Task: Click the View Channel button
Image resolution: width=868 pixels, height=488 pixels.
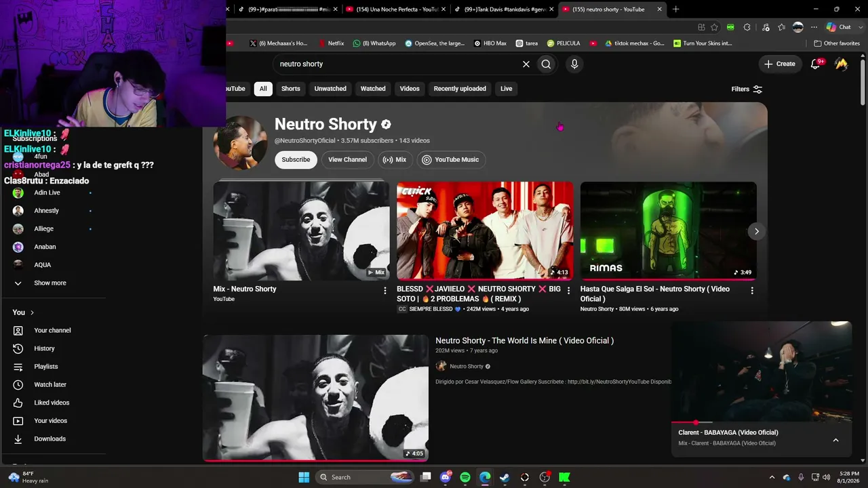Action: [348, 160]
